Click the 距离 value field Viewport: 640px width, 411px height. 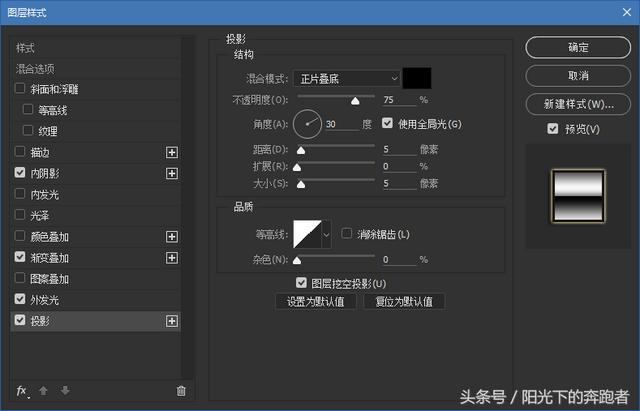(399, 149)
